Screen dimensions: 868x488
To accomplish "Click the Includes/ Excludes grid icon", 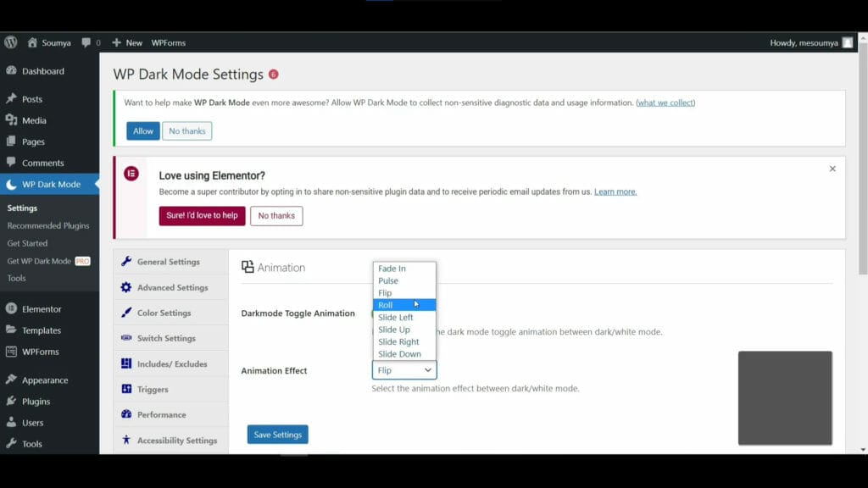I will click(x=126, y=363).
